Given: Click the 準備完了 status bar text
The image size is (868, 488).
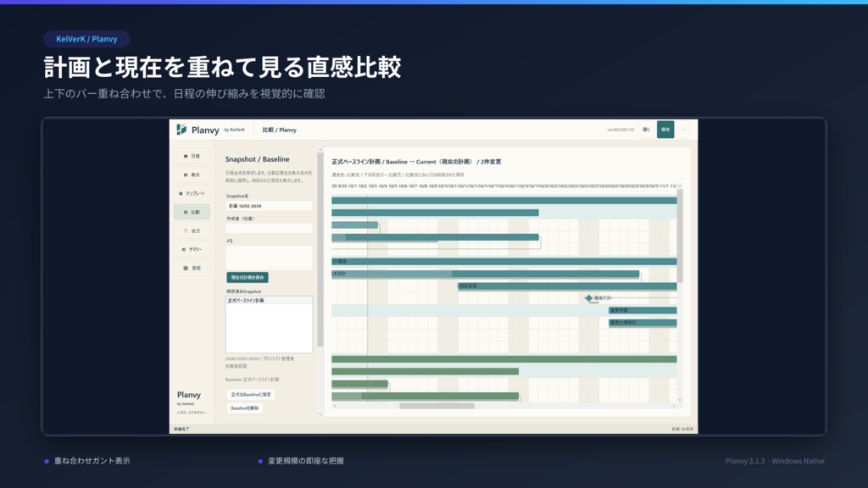Looking at the screenshot, I should [181, 429].
